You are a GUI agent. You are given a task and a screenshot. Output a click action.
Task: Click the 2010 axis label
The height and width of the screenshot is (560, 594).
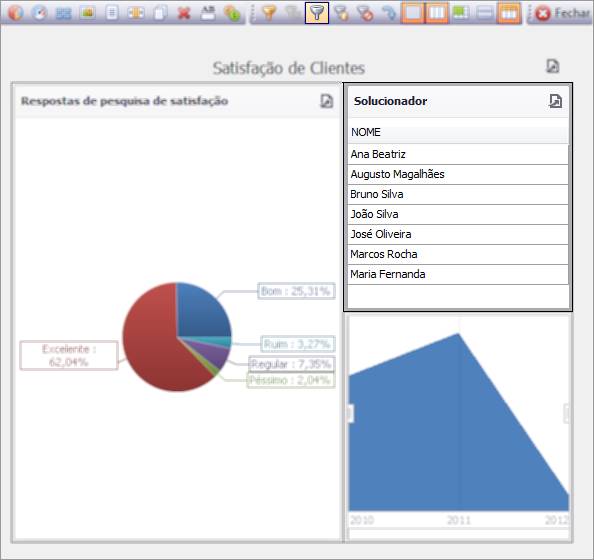point(362,520)
